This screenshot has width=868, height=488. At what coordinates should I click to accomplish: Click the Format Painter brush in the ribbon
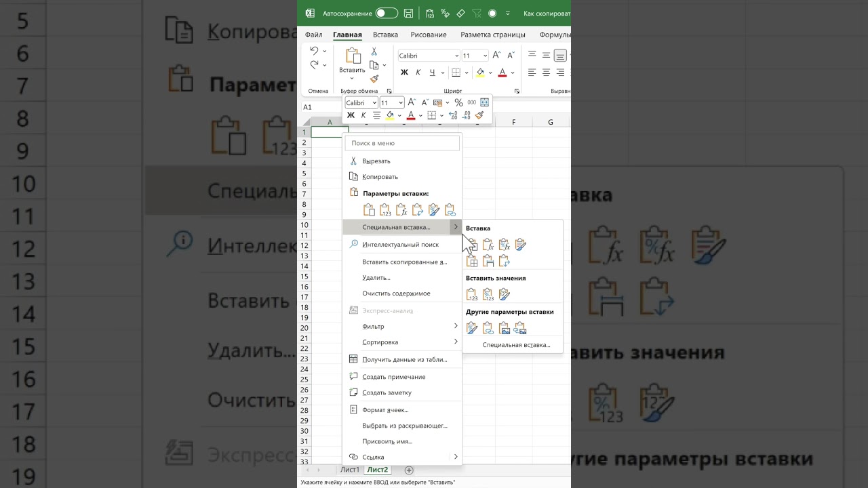[374, 79]
